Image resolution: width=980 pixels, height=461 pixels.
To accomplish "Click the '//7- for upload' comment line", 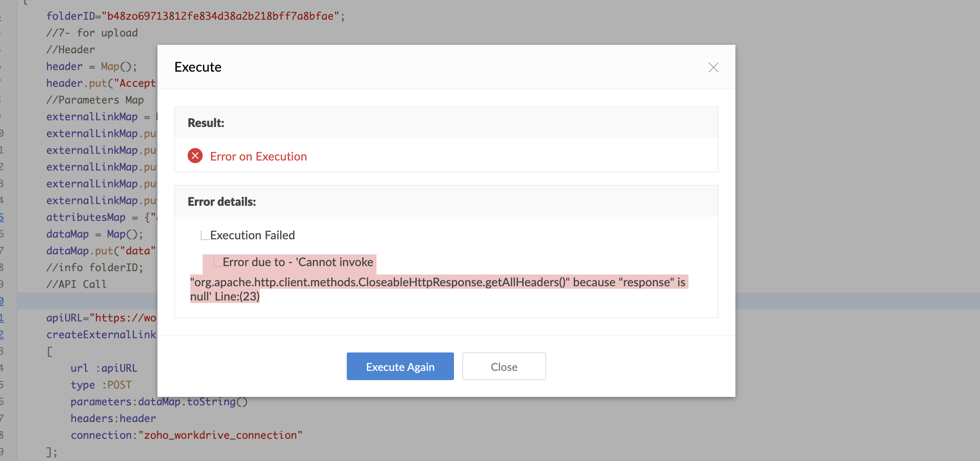I will click(92, 33).
